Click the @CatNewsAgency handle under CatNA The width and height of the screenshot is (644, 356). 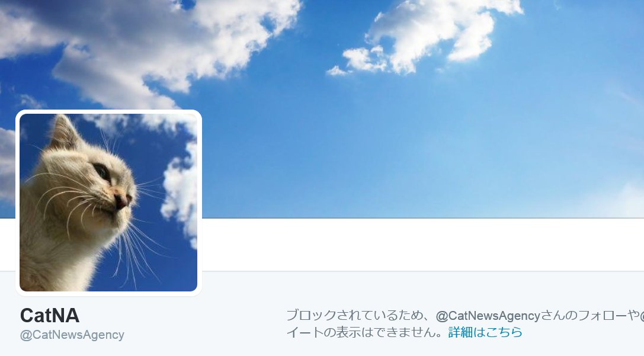point(72,335)
